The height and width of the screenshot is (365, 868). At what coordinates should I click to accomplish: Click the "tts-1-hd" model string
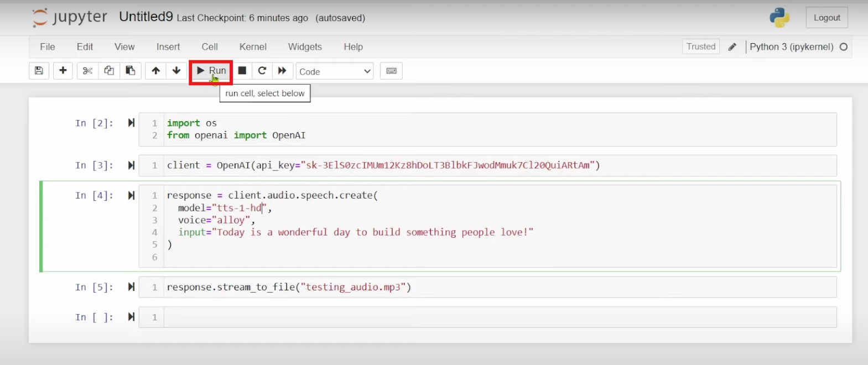239,208
